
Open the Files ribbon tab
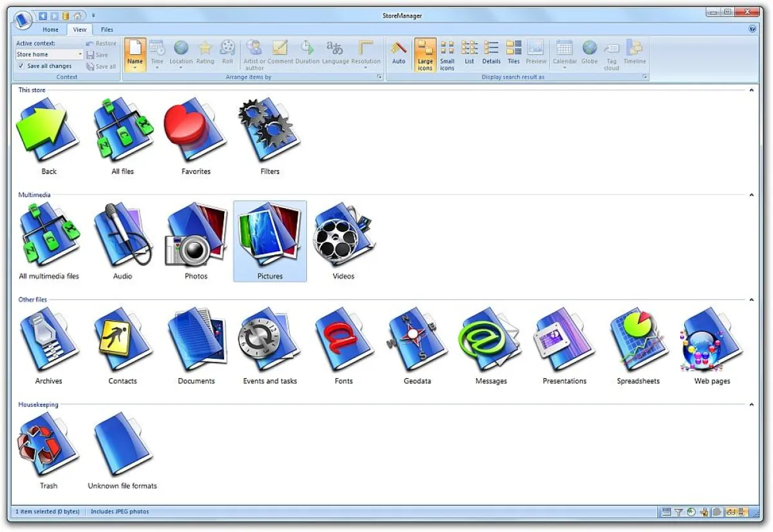coord(107,30)
